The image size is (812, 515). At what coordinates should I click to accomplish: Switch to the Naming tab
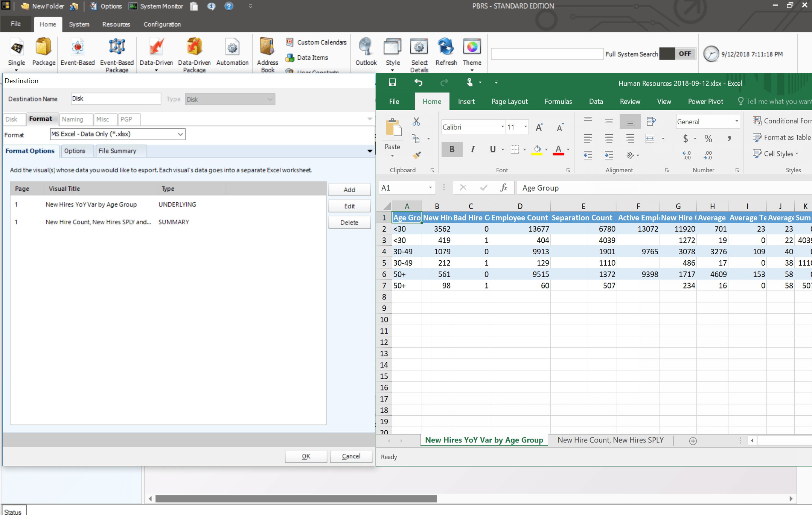coord(73,119)
